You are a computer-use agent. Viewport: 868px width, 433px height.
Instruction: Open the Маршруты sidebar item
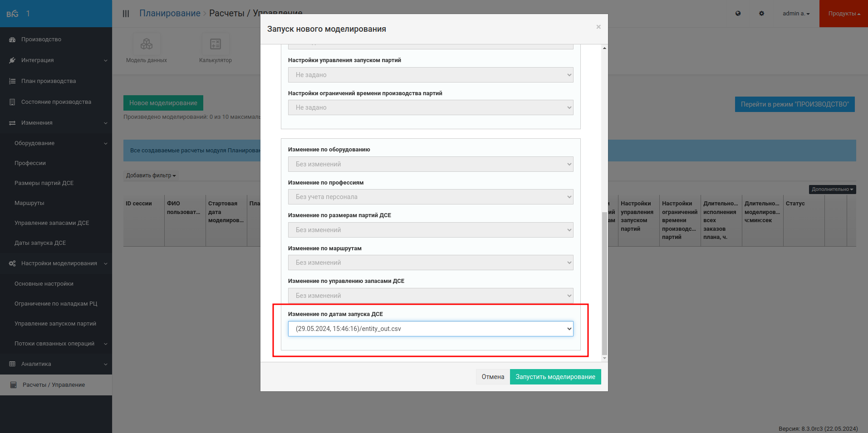point(29,203)
